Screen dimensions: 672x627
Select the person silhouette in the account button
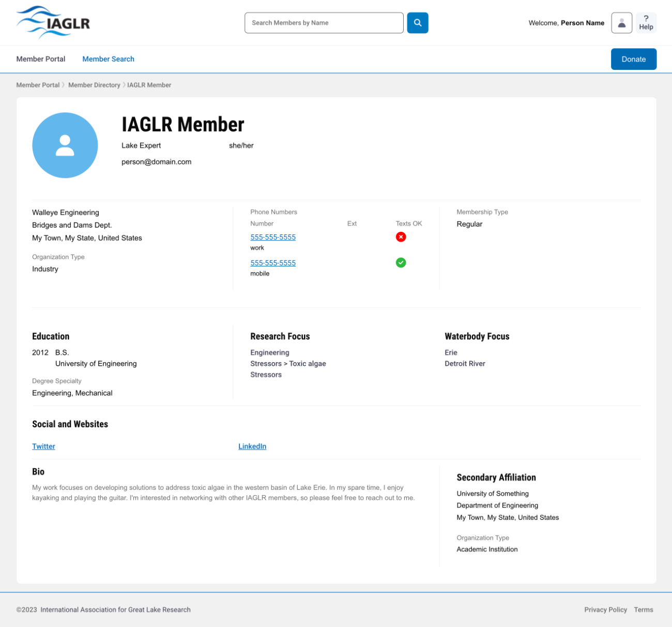click(x=622, y=23)
